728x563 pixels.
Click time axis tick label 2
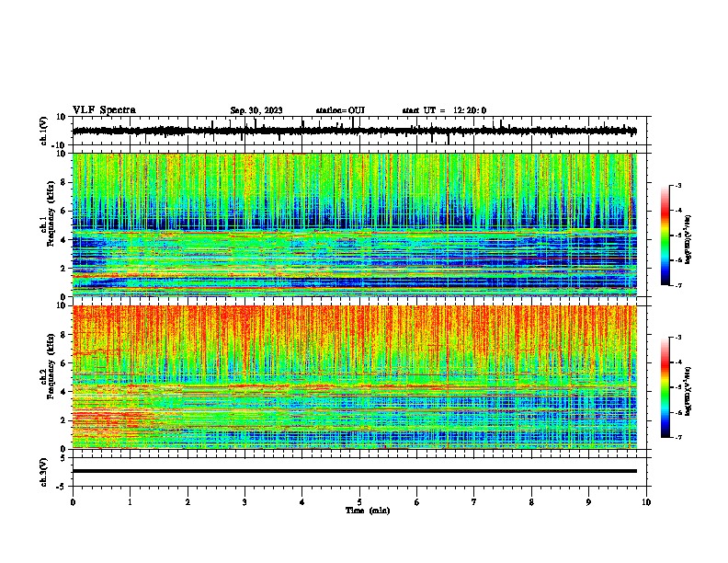pos(188,502)
